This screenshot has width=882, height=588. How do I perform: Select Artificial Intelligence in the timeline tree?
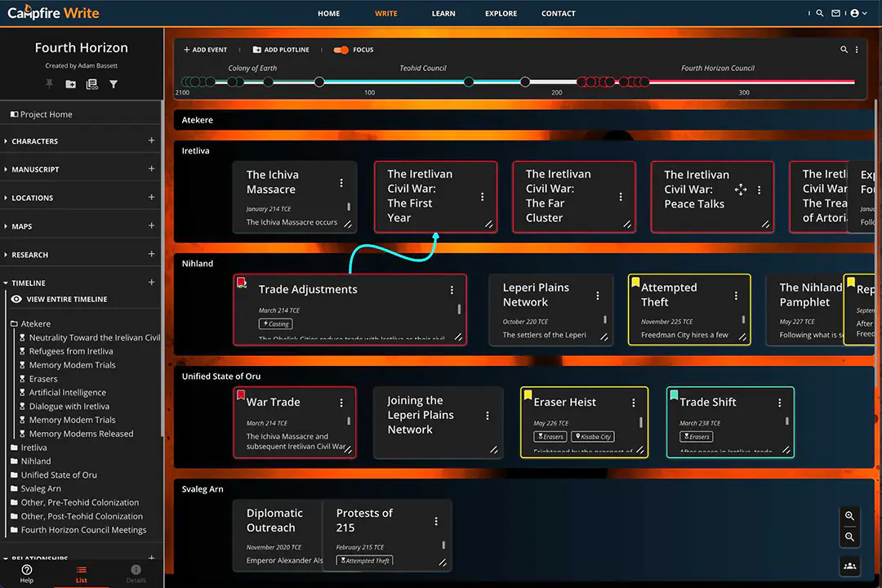tap(67, 393)
